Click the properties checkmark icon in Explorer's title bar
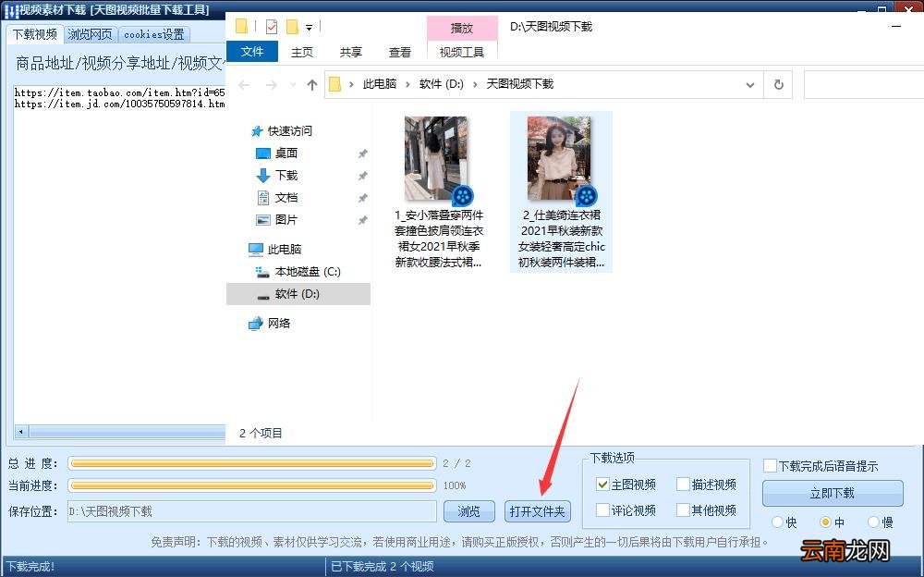This screenshot has height=577, width=924. (272, 27)
